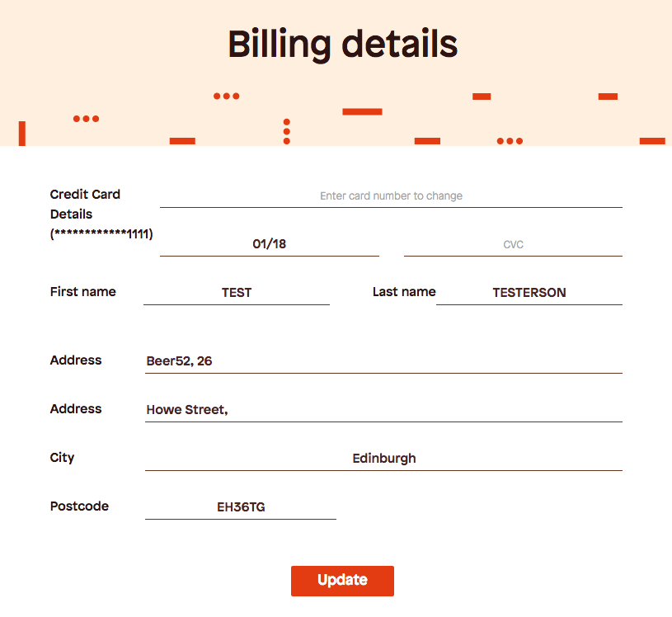Click the First name field containing TEST
Viewport: 672px width, 617px height.
click(x=237, y=293)
